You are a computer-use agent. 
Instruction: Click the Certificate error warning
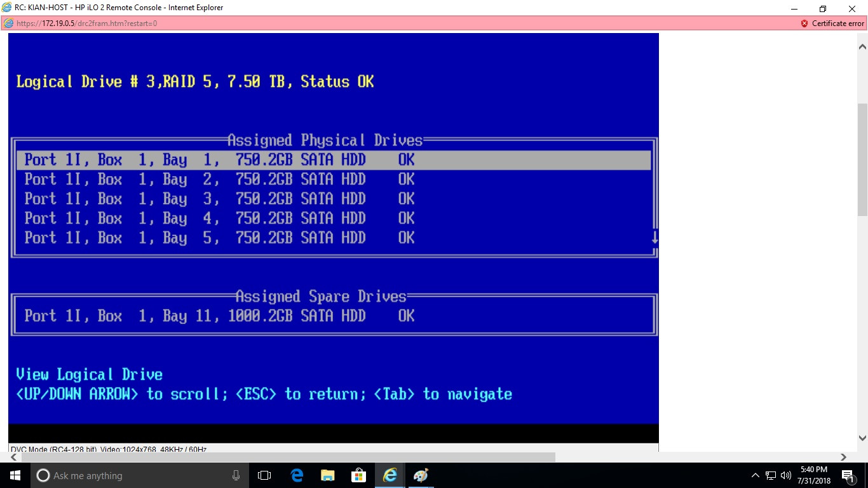832,24
